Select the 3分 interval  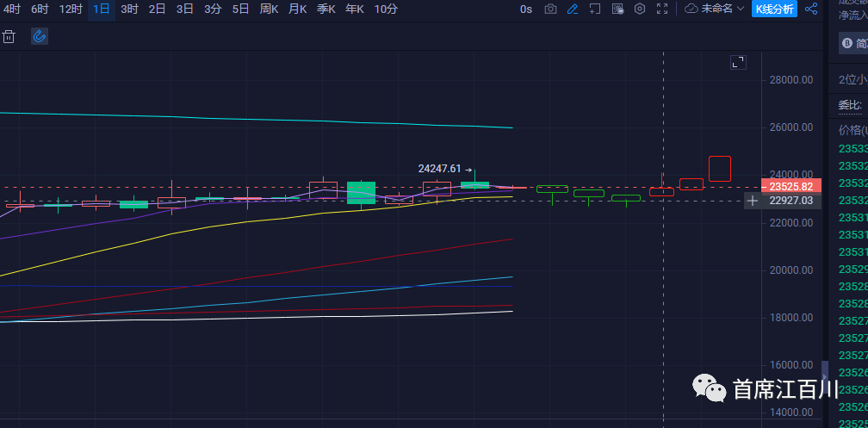[x=213, y=9]
